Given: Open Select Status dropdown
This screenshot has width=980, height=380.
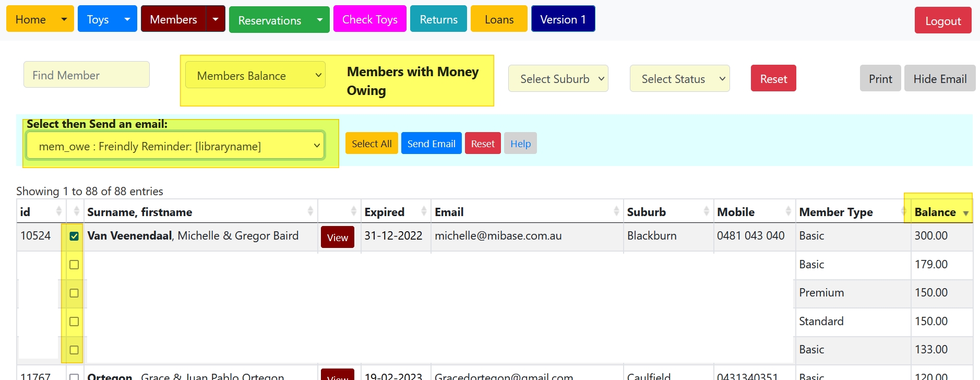Looking at the screenshot, I should coord(679,79).
